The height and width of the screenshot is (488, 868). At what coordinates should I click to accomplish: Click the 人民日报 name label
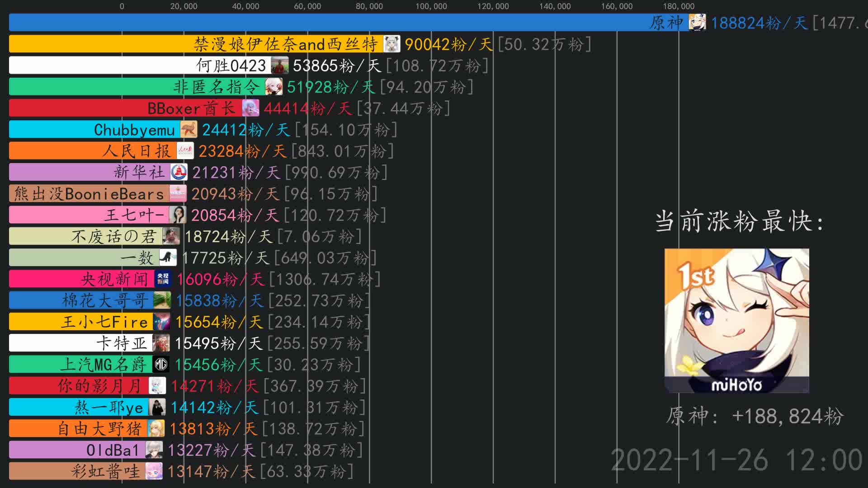[x=137, y=151]
